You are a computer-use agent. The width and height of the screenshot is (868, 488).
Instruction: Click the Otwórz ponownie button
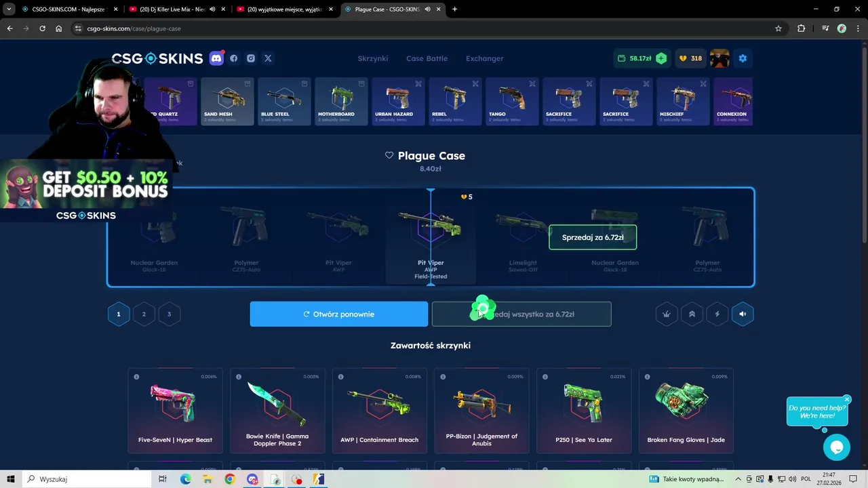pyautogui.click(x=339, y=314)
